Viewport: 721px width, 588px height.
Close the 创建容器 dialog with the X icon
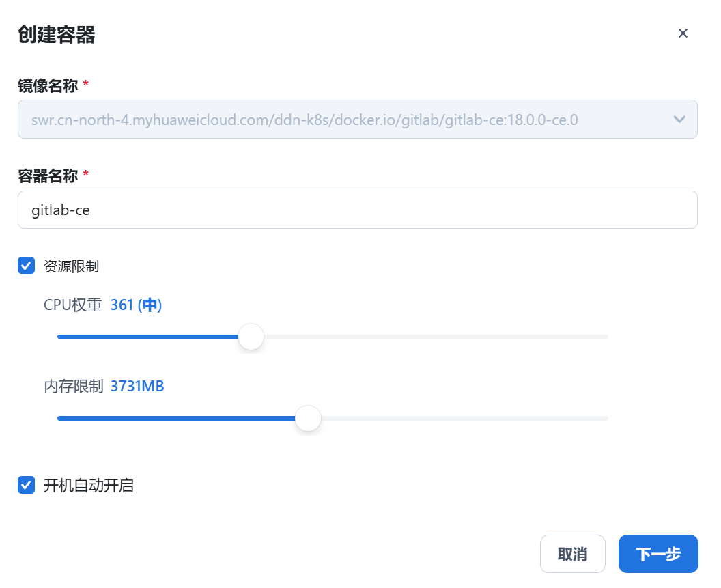[x=683, y=33]
